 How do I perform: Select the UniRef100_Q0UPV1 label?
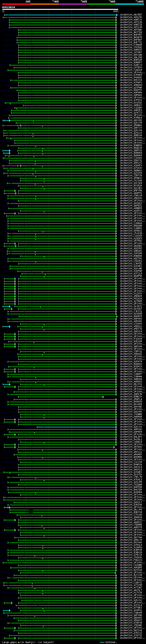[x=131, y=610]
